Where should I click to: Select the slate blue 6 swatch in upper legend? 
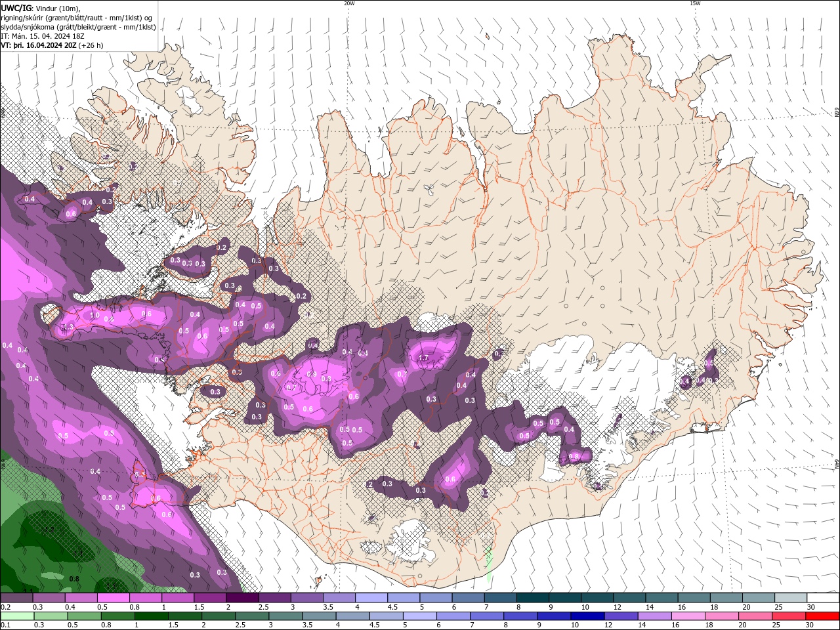469,598
